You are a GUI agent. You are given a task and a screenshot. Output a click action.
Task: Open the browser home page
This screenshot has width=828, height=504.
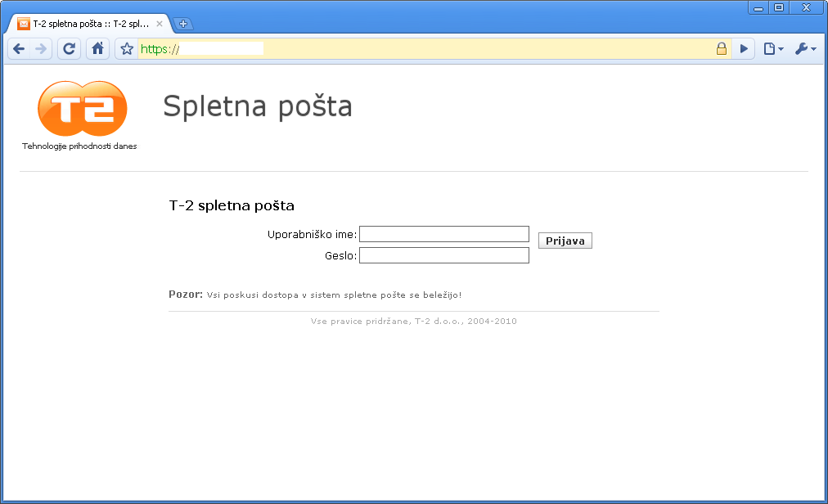pos(97,49)
